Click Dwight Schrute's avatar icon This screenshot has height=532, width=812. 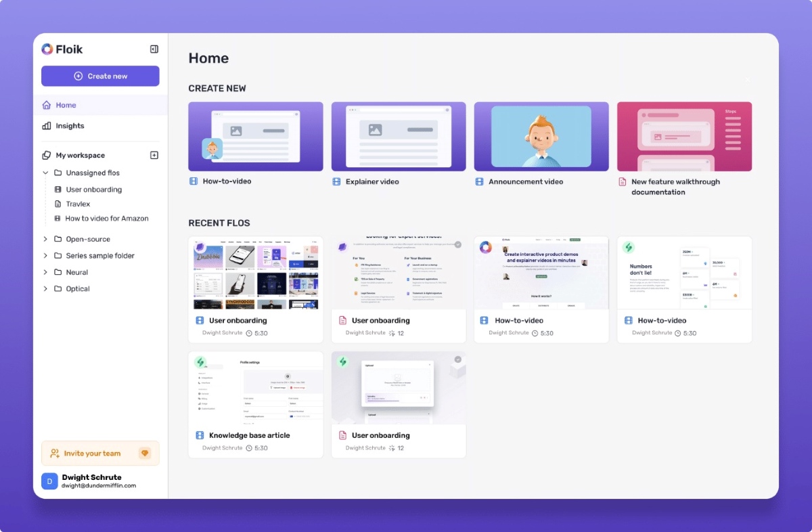[x=49, y=481]
